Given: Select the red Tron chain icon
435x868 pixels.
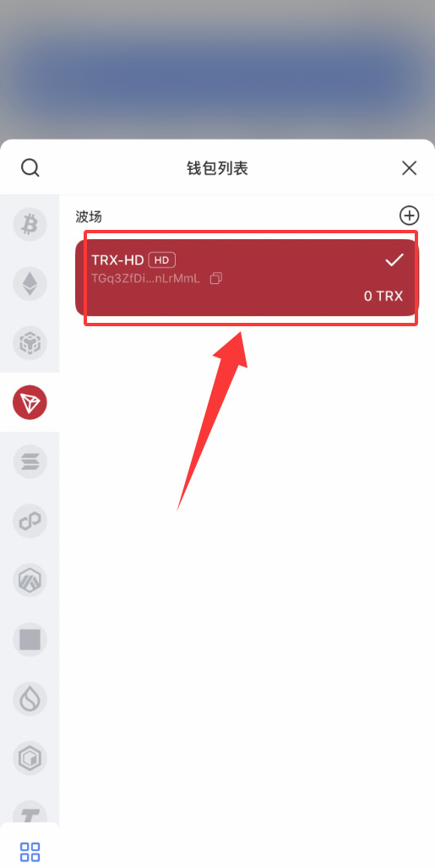Looking at the screenshot, I should tap(30, 402).
